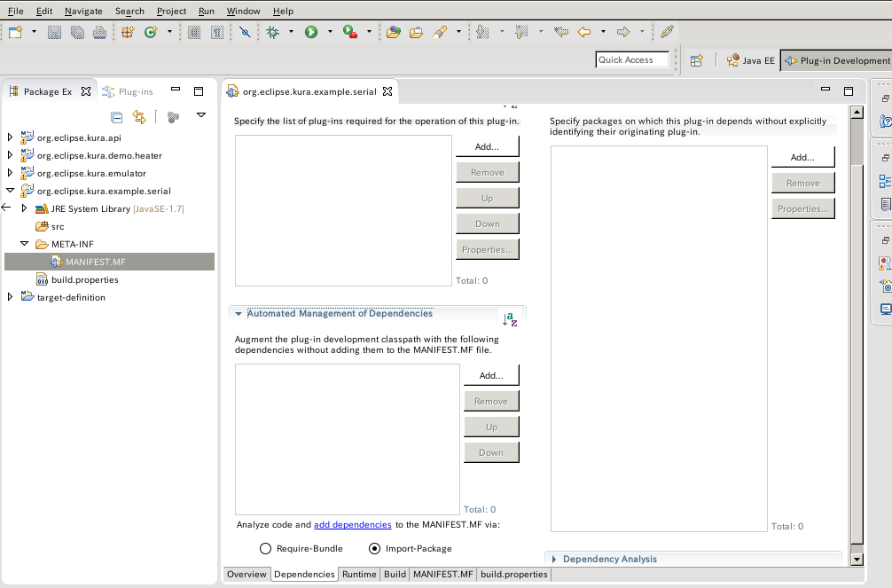Screen dimensions: 892x588
Task: Click the New Java Class toolbar icon
Action: pyautogui.click(x=151, y=32)
